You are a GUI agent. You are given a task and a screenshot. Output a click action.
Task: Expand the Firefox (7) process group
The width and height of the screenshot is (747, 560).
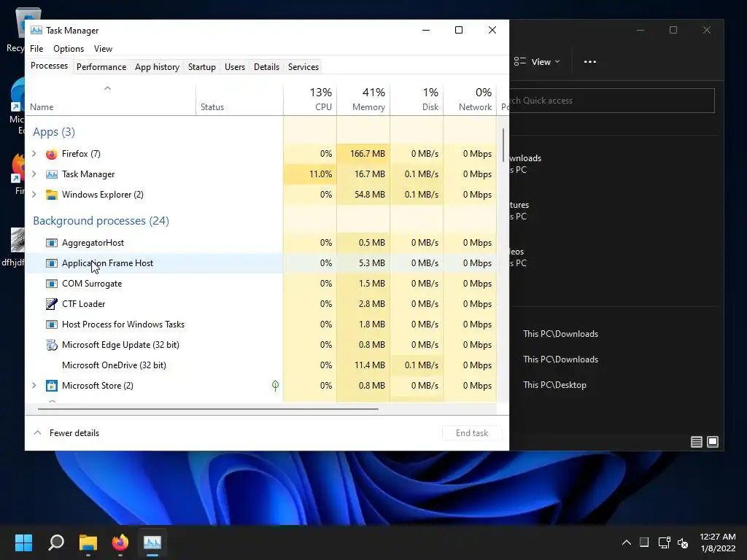tap(34, 154)
